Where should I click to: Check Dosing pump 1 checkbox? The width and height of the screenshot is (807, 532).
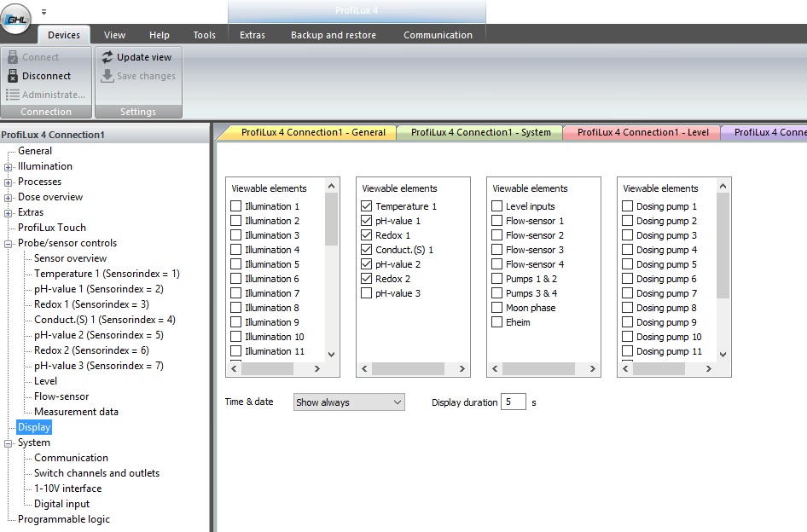click(627, 205)
